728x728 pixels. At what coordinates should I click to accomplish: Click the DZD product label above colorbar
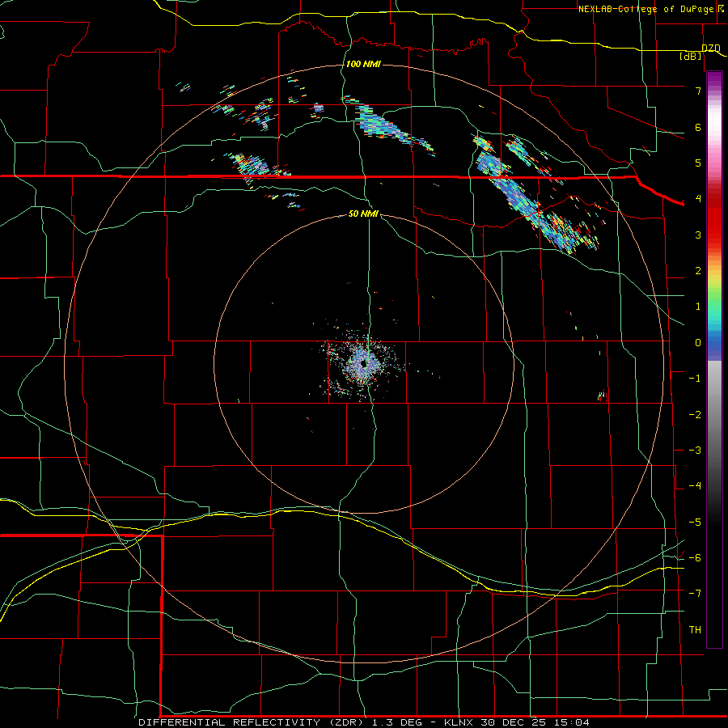(x=711, y=48)
